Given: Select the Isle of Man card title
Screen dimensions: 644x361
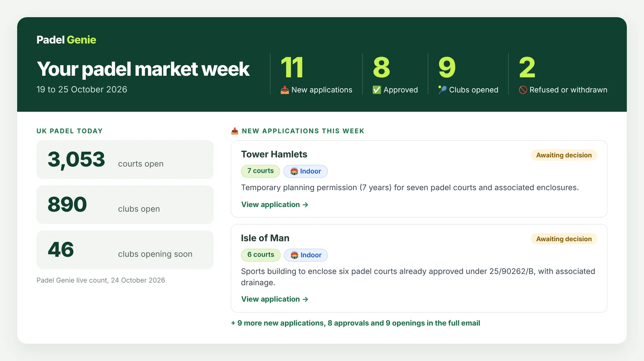Looking at the screenshot, I should pyautogui.click(x=265, y=238).
